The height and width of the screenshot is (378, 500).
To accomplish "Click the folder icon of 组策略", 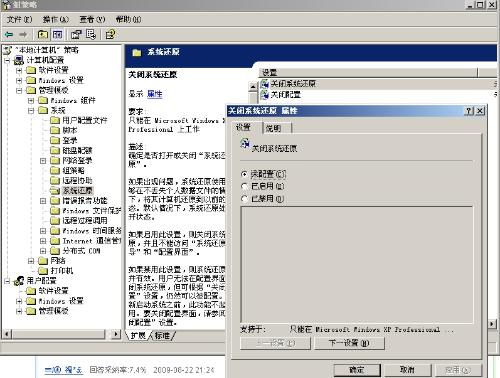I will tap(55, 171).
